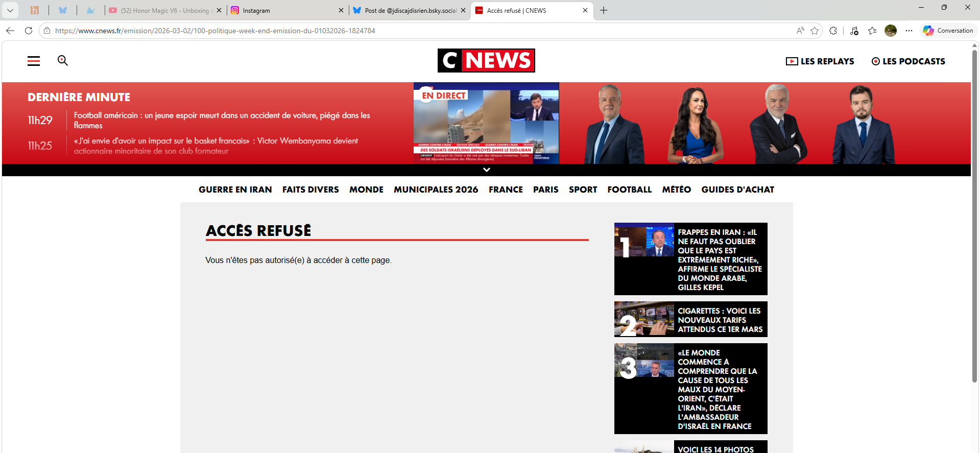Select the Guerre en Iran menu item
980x453 pixels.
click(235, 189)
